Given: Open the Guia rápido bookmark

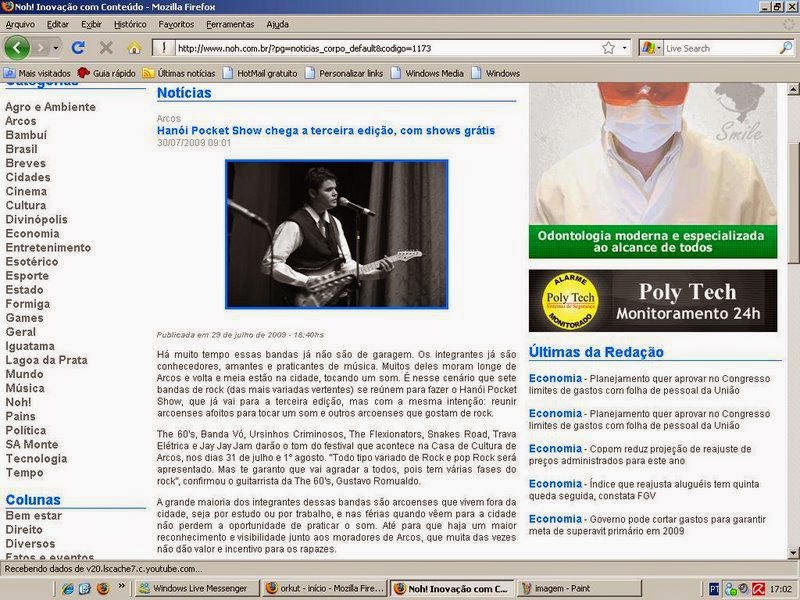Looking at the screenshot, I should pyautogui.click(x=107, y=73).
